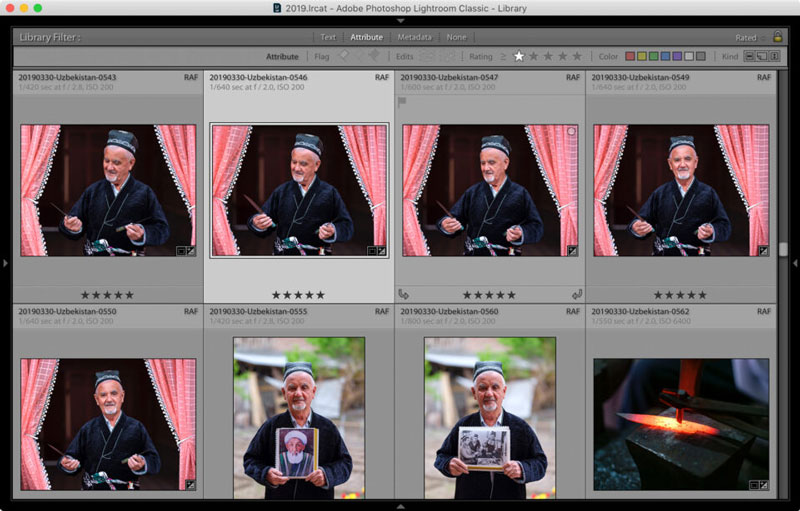
Task: Rotate photo 0547 clockwise
Action: click(576, 294)
